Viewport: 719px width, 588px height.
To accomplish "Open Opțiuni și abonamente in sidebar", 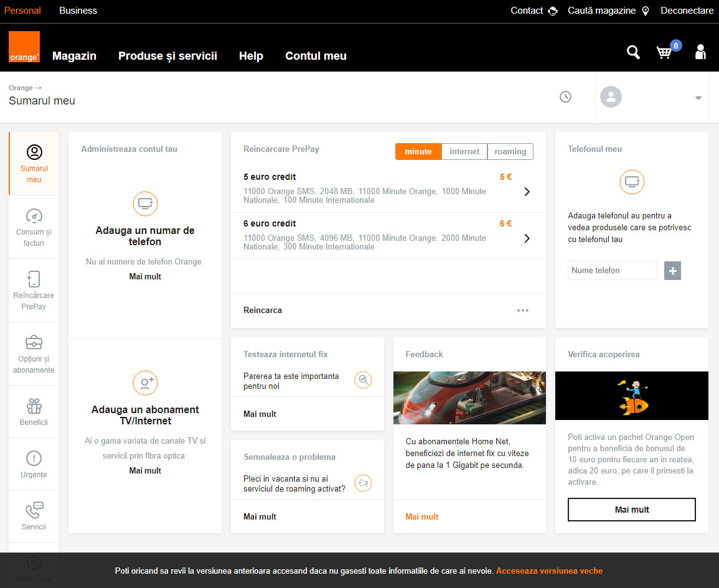I will point(34,353).
